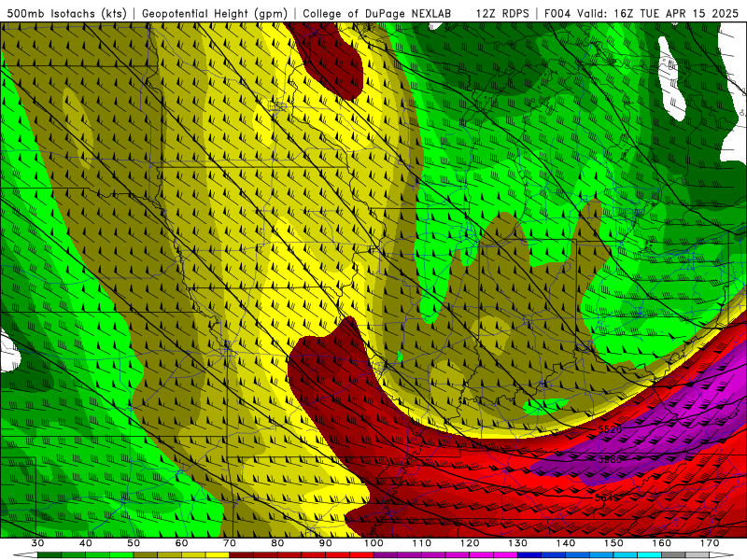This screenshot has height=560, width=747.
Task: Click the 100 value on color scale
Action: 374,543
